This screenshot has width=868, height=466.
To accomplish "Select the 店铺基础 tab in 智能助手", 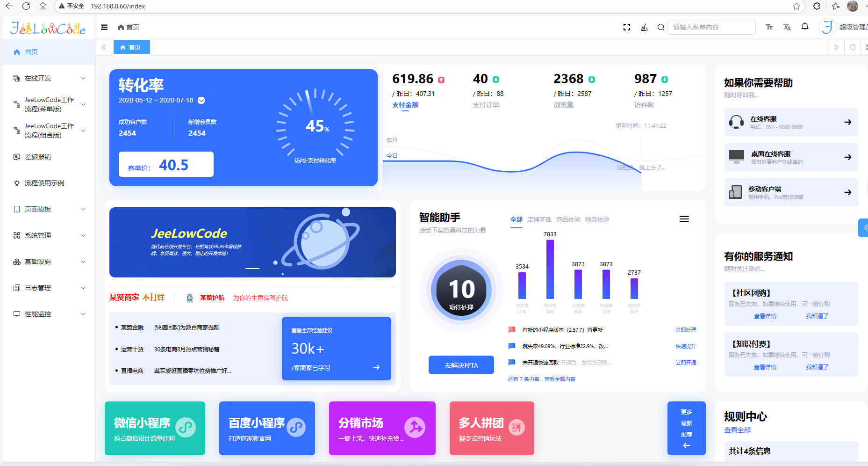I will (539, 219).
